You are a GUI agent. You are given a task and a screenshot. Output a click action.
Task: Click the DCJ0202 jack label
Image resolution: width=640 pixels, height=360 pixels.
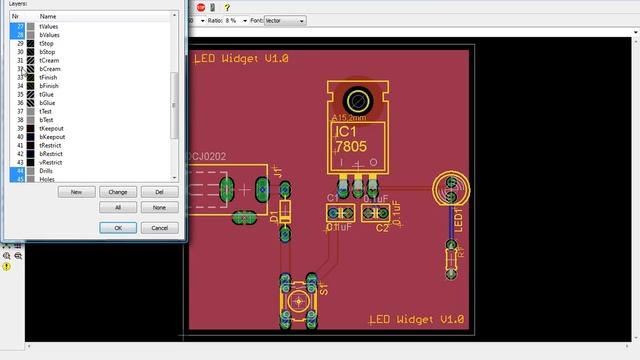[207, 156]
